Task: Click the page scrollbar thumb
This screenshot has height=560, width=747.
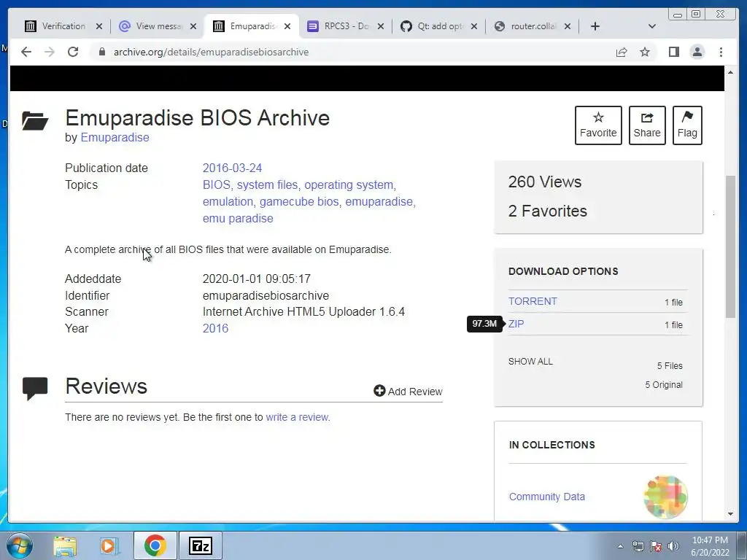Action: 731,246
